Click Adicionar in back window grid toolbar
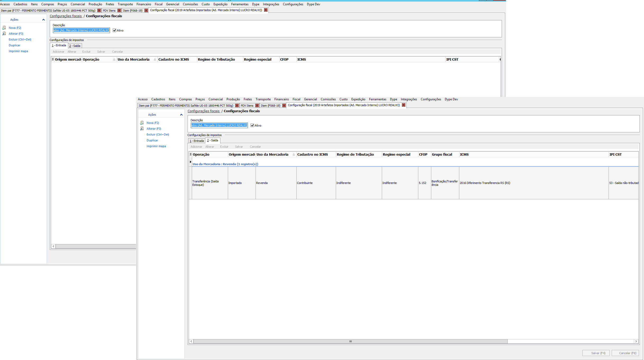Image resolution: width=644 pixels, height=360 pixels. coord(58,52)
